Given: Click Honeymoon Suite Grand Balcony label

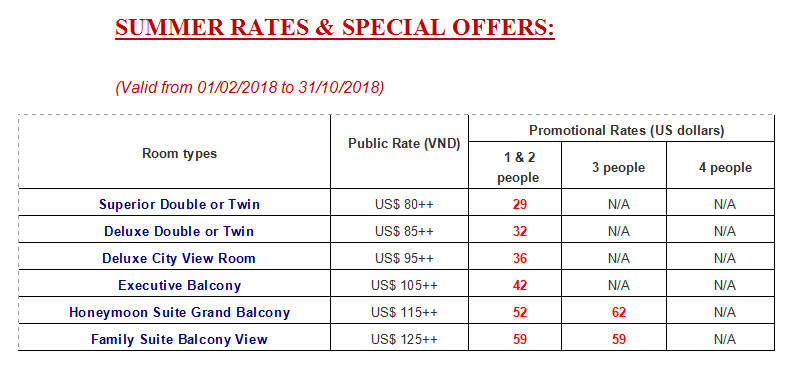Looking at the screenshot, I should (179, 312).
